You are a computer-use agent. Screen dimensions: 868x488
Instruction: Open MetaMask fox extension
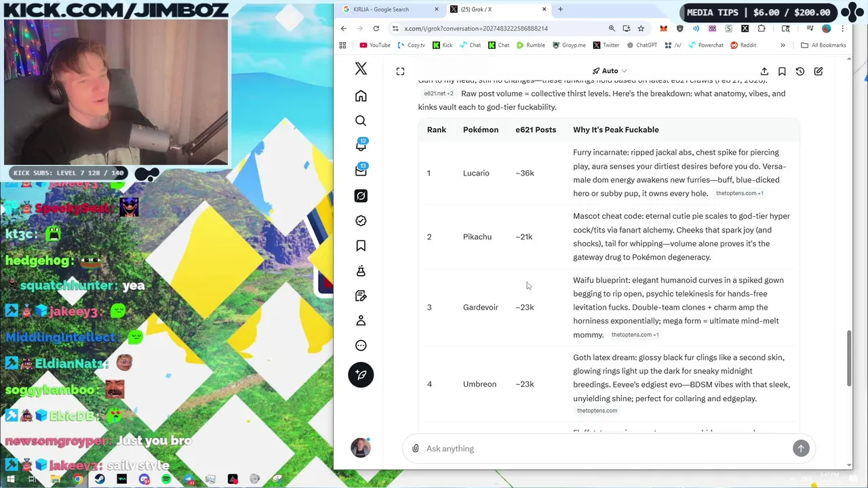tap(663, 28)
